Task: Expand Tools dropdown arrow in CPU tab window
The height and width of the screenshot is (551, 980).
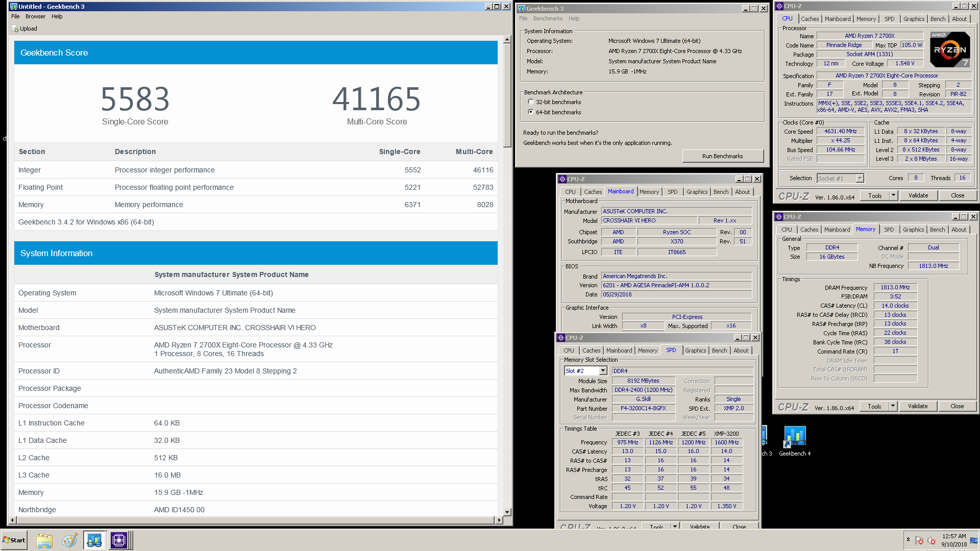Action: 893,195
